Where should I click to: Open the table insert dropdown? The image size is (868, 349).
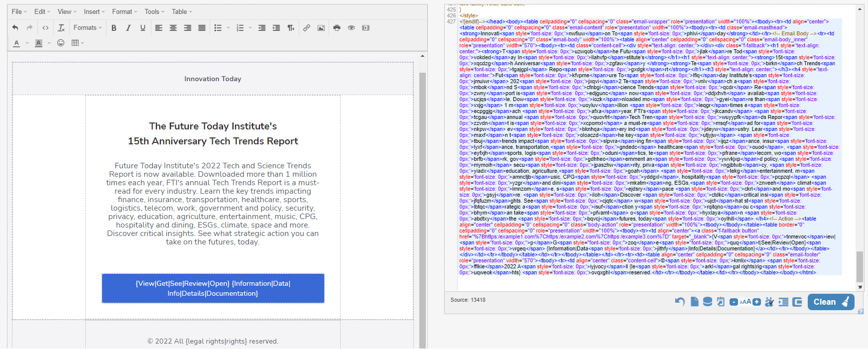point(78,43)
